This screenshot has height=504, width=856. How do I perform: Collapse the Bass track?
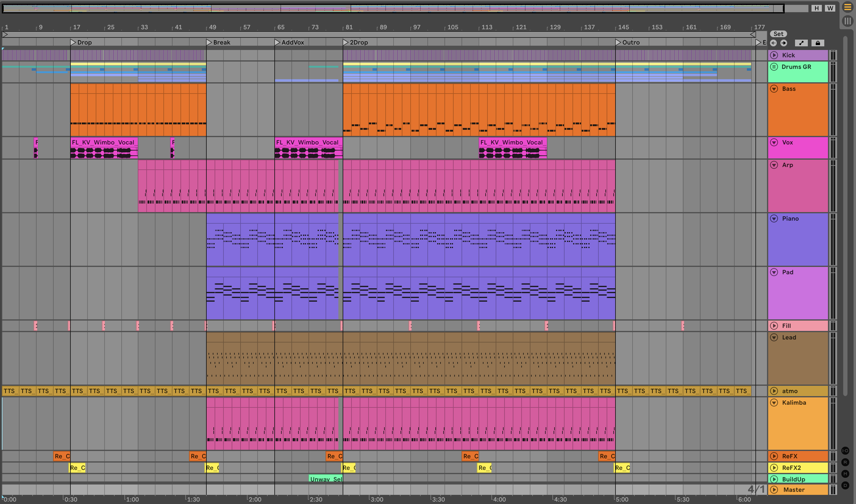(x=774, y=89)
